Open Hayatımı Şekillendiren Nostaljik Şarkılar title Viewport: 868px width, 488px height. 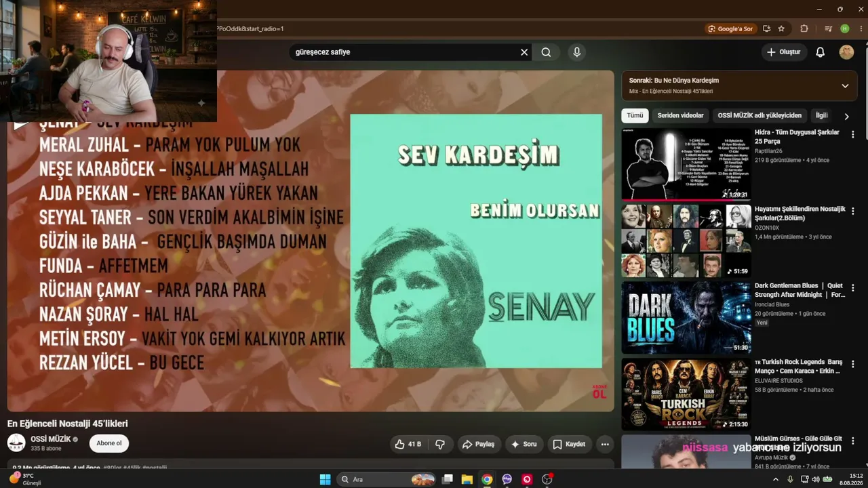pos(800,213)
